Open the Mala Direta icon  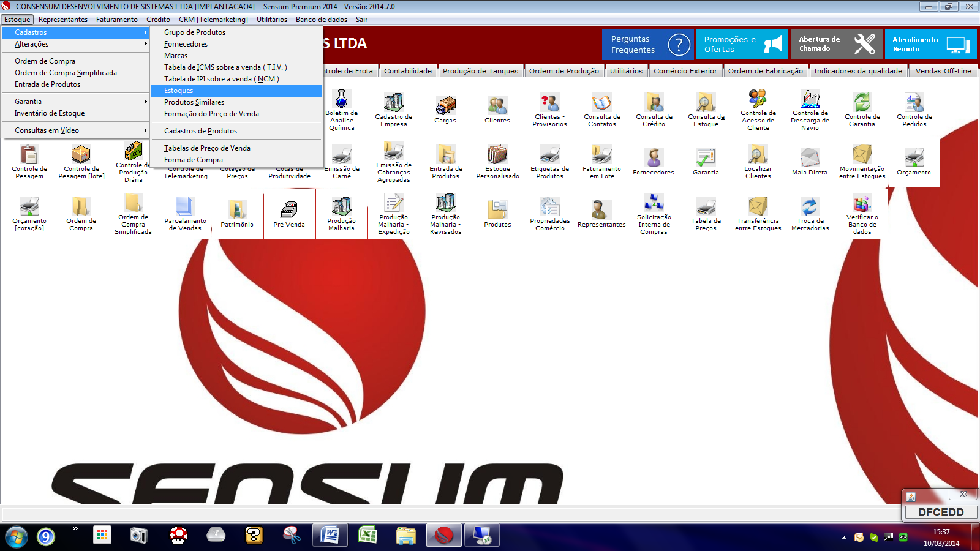tap(810, 162)
